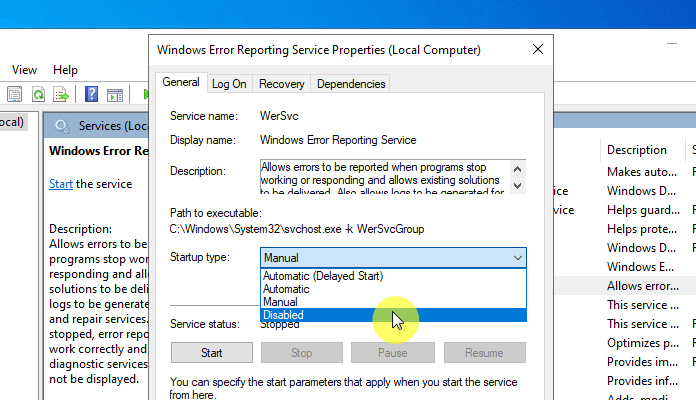Click the Start the service link
The image size is (696, 400).
click(x=61, y=184)
